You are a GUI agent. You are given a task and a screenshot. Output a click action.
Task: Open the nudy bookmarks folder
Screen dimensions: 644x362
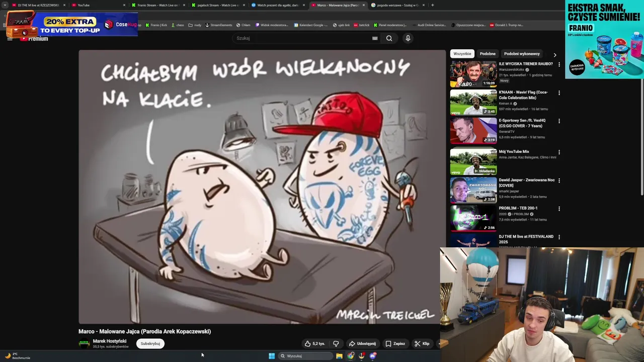195,25
